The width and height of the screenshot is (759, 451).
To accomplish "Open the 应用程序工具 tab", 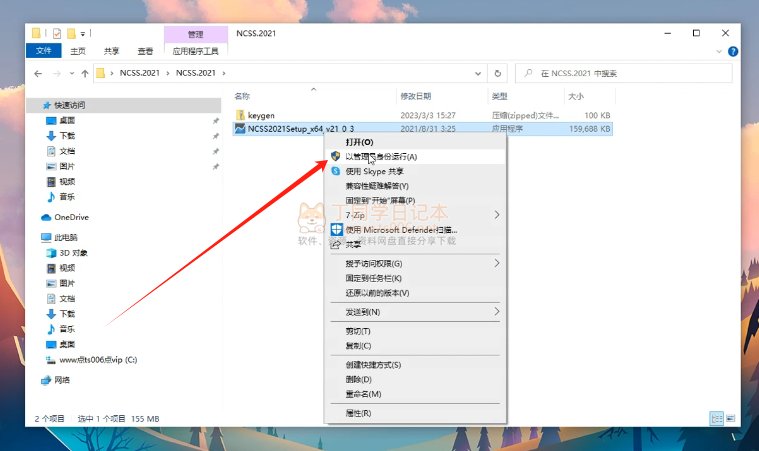I will coord(196,51).
